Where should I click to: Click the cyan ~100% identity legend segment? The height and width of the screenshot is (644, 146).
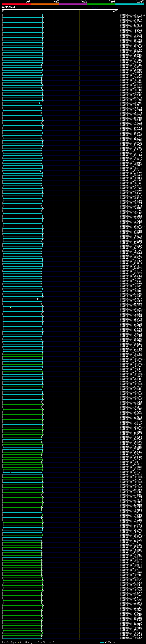coord(130,4)
